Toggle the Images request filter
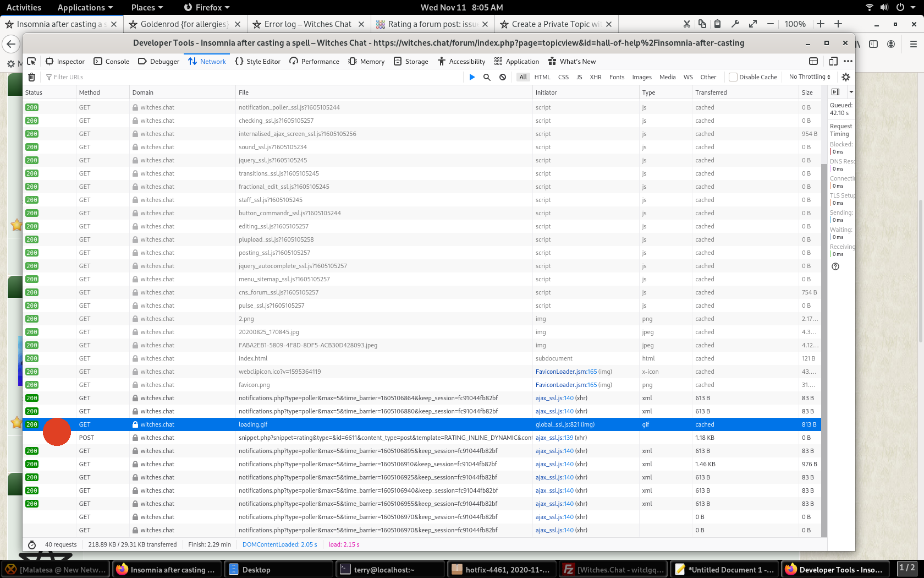 tap(641, 77)
